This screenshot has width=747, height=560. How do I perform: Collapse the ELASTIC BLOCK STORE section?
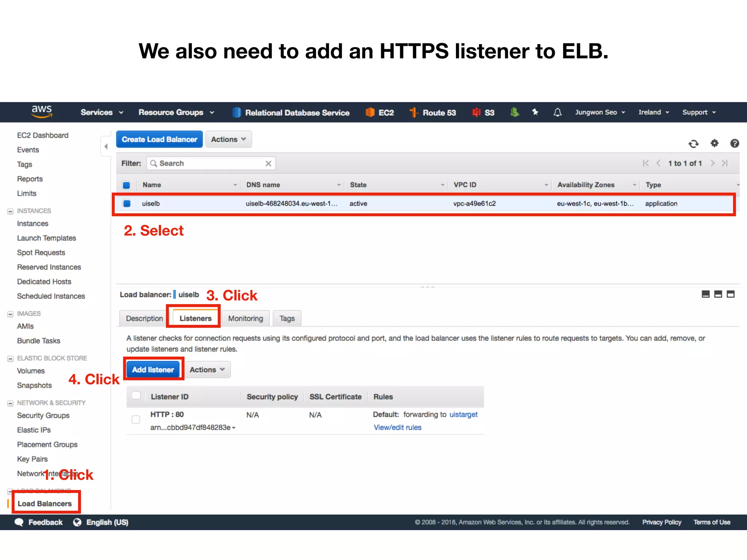pyautogui.click(x=10, y=359)
